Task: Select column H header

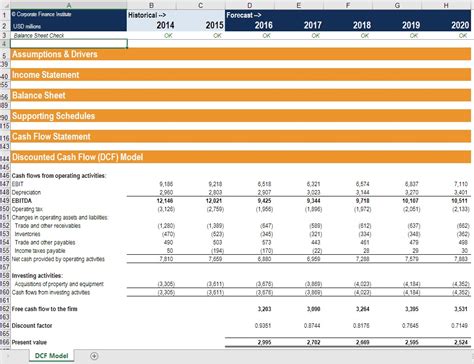Action: tap(446, 5)
